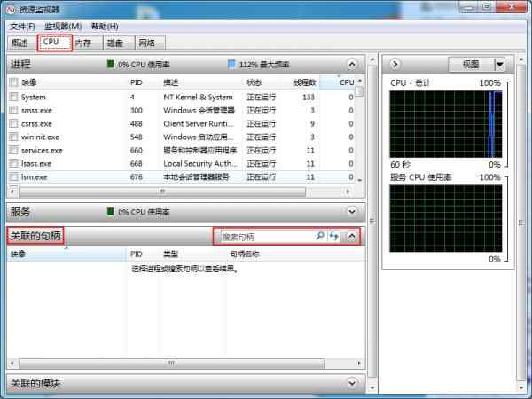Collapse the graph pane with arrow button
The width and height of the screenshot is (532, 399).
[x=395, y=64]
